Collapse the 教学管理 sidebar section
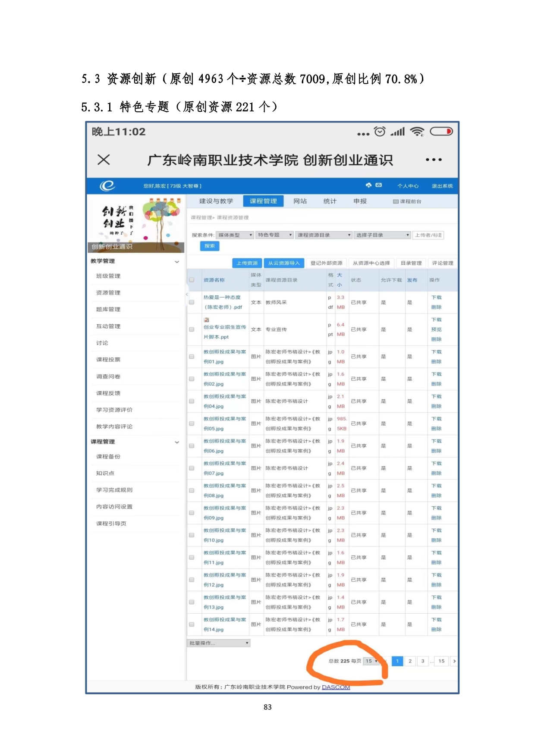535x756 pixels. click(177, 261)
